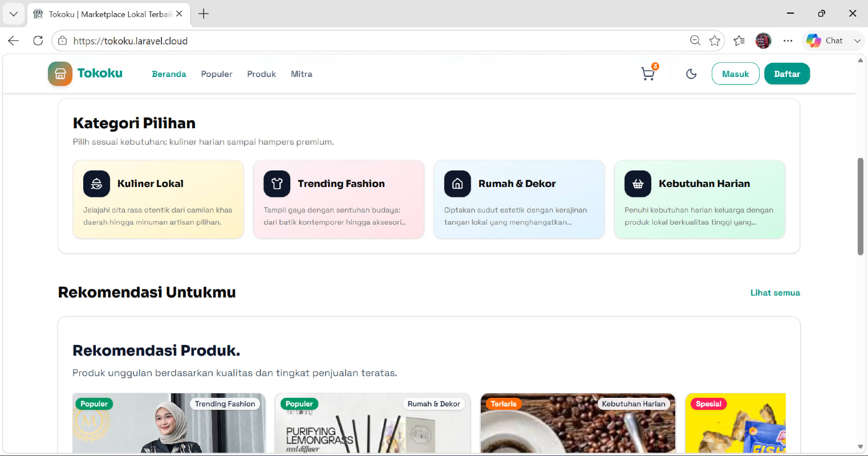The height and width of the screenshot is (456, 868).
Task: Click the Kategori Pilihan heading
Action: tap(134, 123)
